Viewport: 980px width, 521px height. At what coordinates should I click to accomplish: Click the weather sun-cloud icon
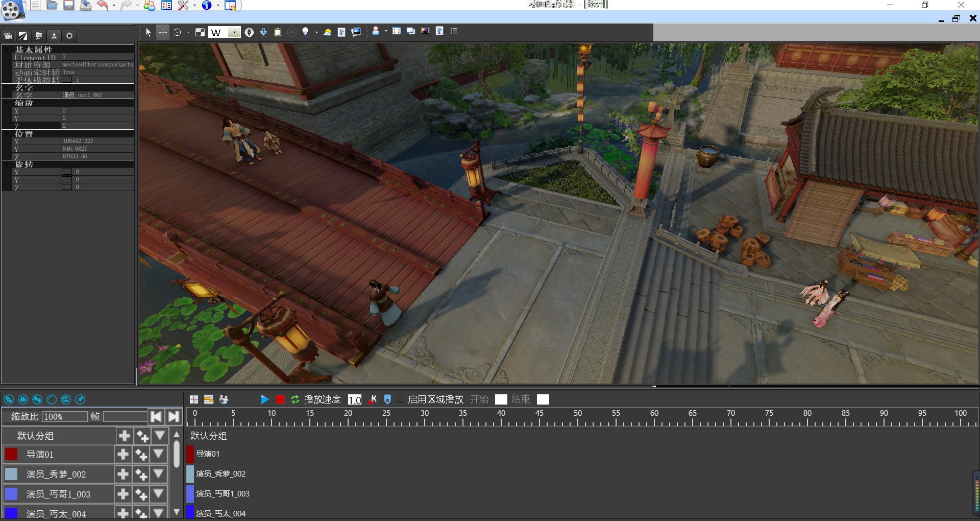[327, 32]
